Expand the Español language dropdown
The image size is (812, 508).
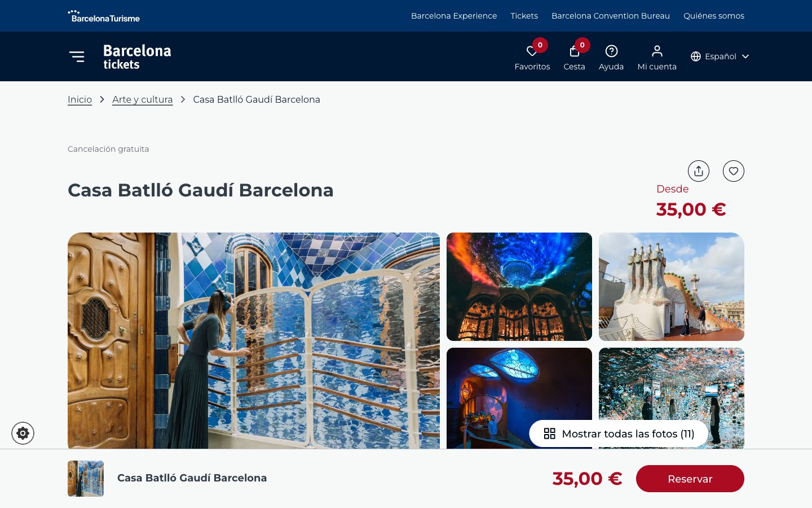click(x=720, y=56)
